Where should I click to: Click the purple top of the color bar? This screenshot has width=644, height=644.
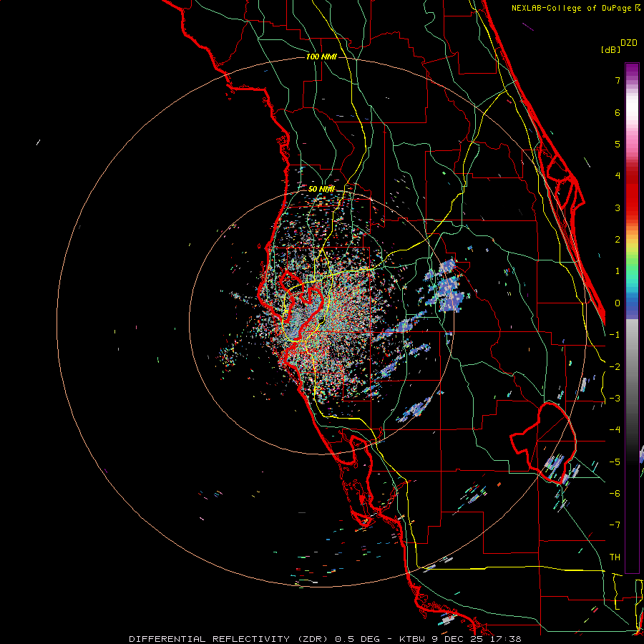click(632, 70)
